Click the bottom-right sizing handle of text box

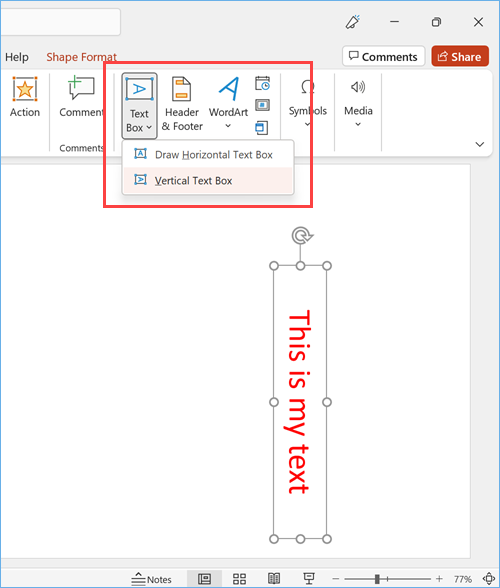pos(327,539)
